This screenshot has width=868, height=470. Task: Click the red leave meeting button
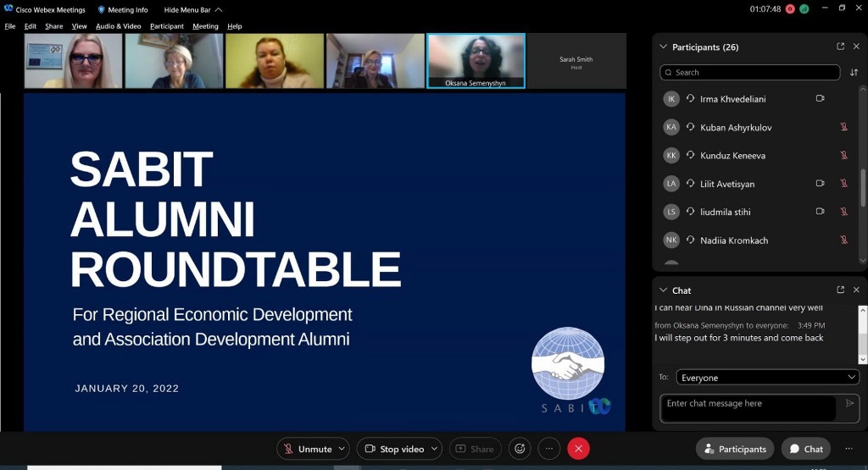pos(578,449)
